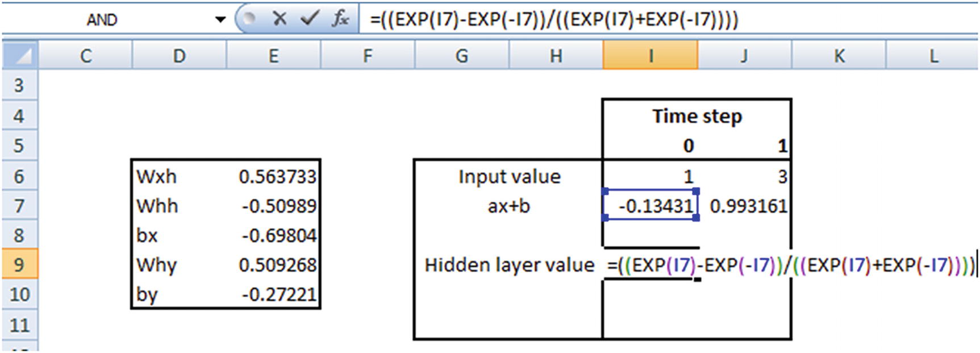Open Insert Function using the fx icon
This screenshot has height=353, width=980.
(x=340, y=19)
